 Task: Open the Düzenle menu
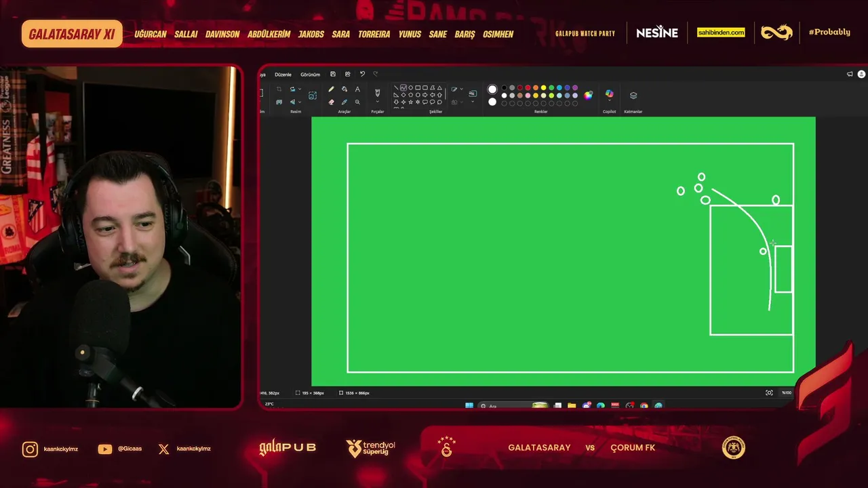point(283,75)
